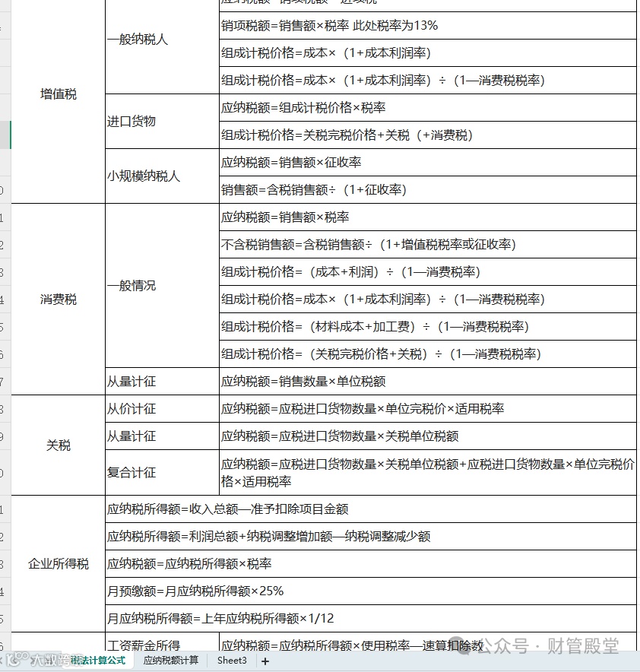This screenshot has width=640, height=672.
Task: Open the Sheet3 tab
Action: (232, 661)
